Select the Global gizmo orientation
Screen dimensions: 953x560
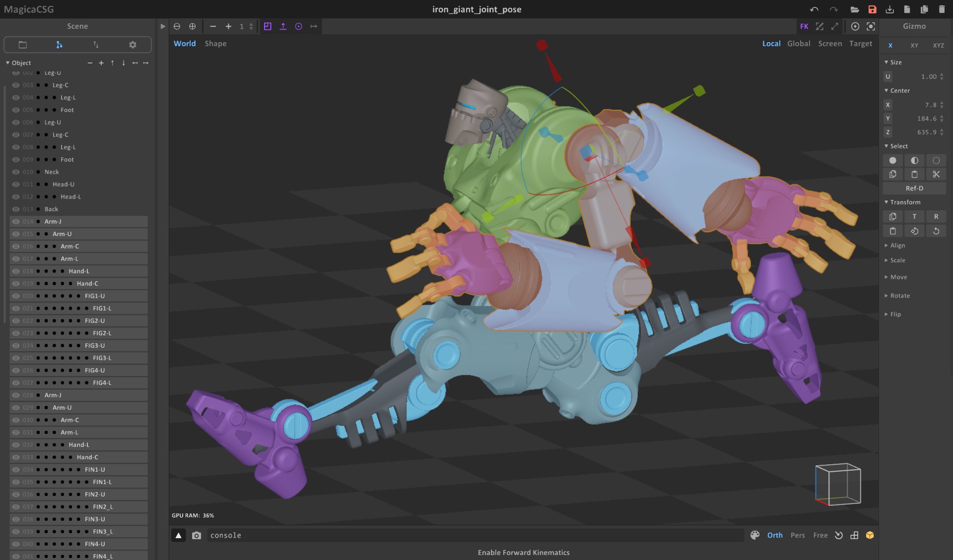coord(799,44)
